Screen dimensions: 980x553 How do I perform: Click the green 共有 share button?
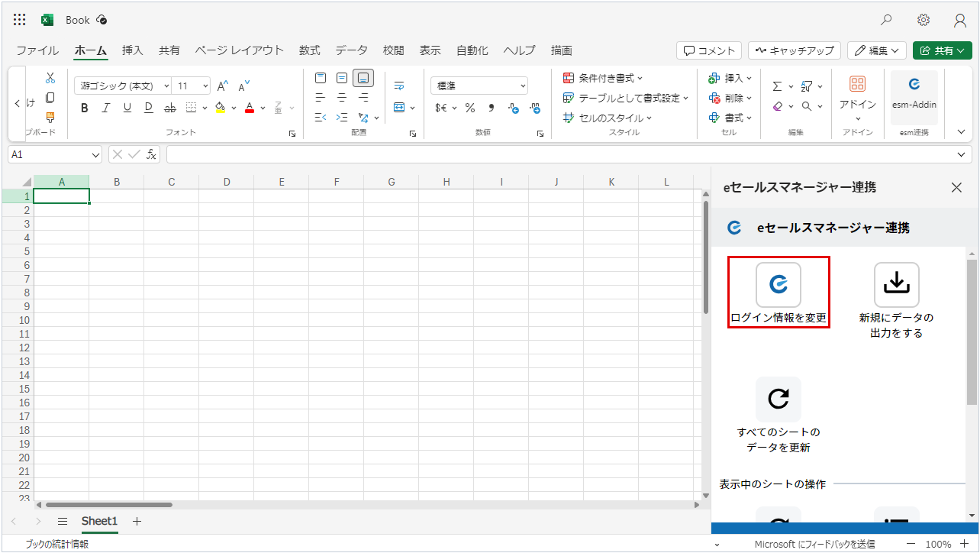point(942,50)
